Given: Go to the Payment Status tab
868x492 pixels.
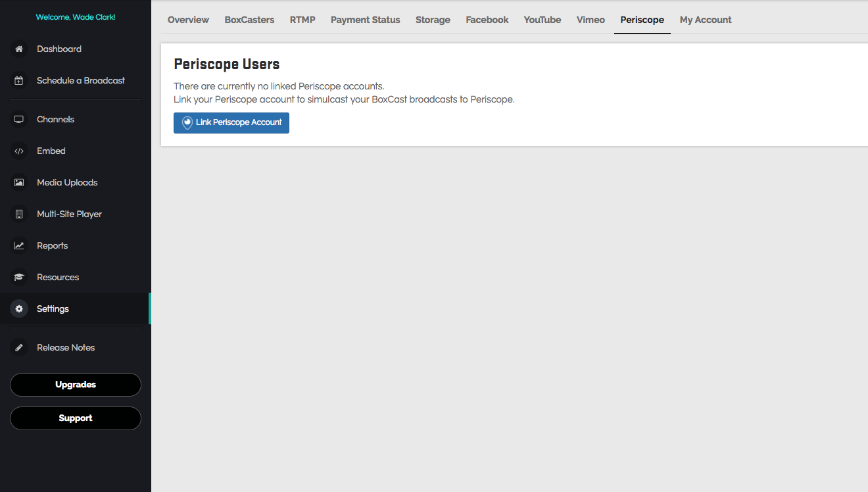Looking at the screenshot, I should click(x=365, y=20).
